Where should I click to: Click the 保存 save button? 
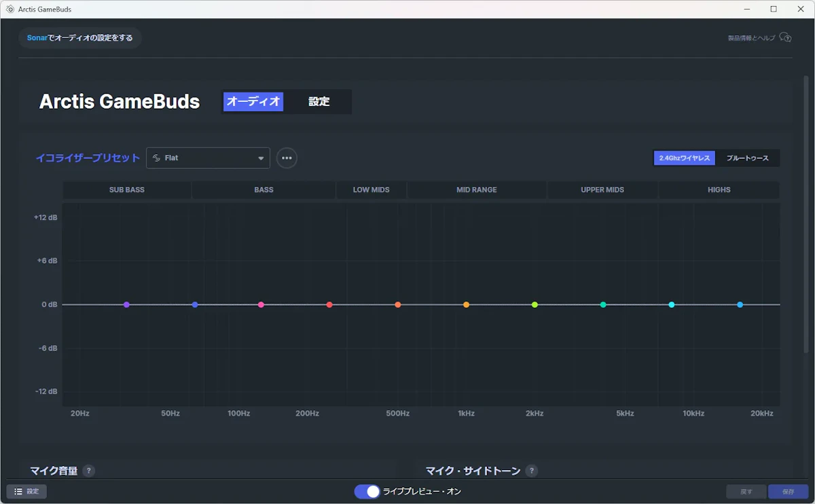788,491
